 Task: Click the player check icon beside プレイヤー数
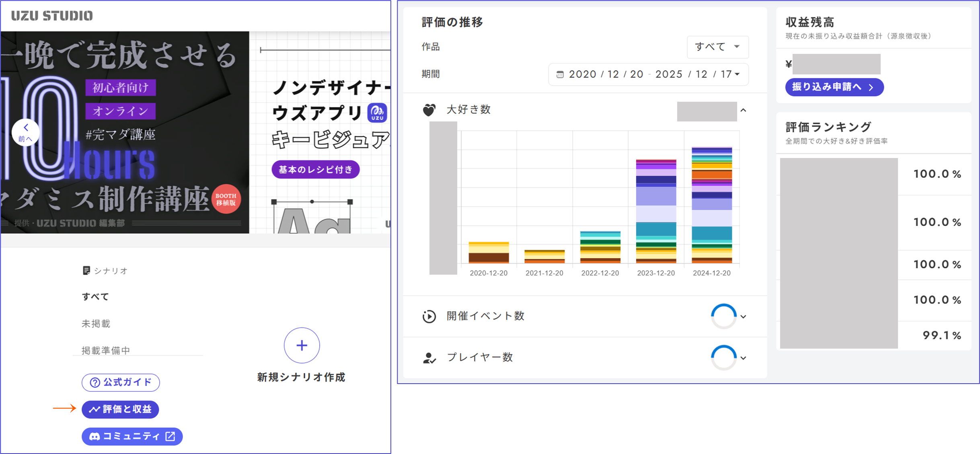[429, 357]
